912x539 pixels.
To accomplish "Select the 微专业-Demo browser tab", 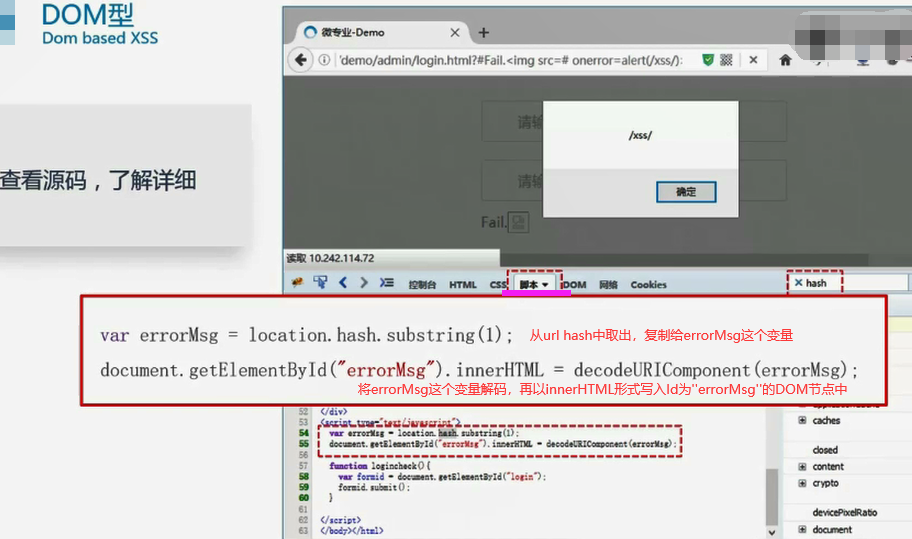I will pyautogui.click(x=382, y=33).
